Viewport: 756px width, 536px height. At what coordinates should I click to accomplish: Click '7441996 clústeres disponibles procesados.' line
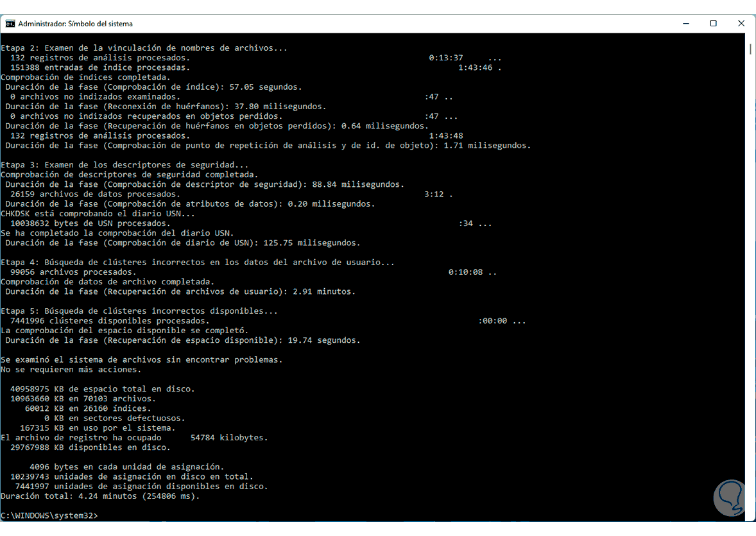click(110, 321)
